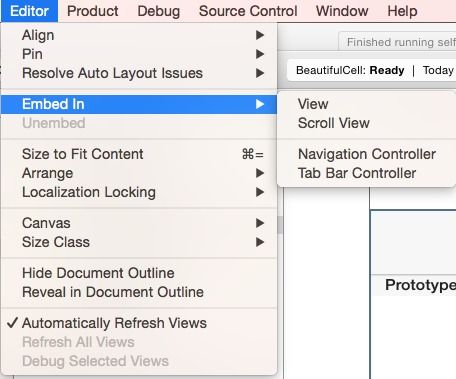Expand the Align submenu arrow
The height and width of the screenshot is (379, 456).
[260, 35]
